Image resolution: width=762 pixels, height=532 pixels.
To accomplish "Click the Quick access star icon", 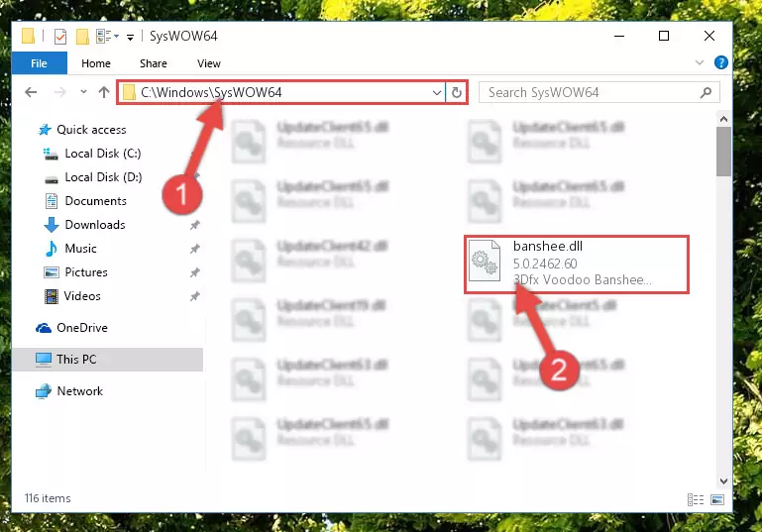I will click(45, 130).
